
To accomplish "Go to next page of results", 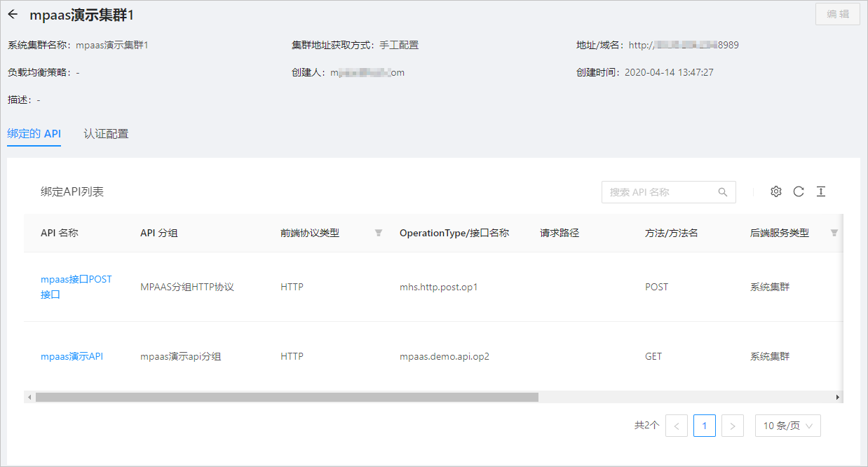I will [x=733, y=426].
